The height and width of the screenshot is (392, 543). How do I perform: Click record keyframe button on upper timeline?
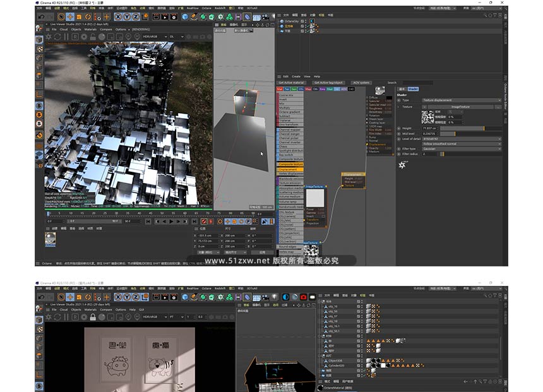203,222
